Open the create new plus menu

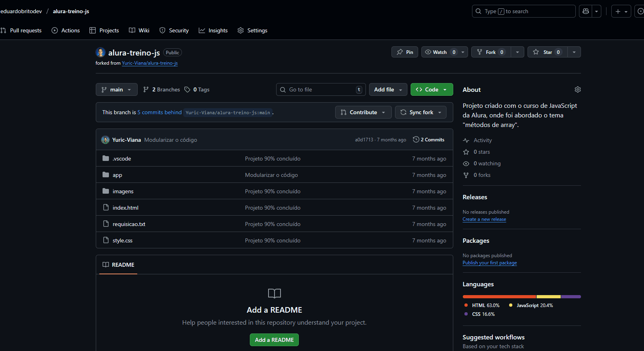pyautogui.click(x=621, y=11)
